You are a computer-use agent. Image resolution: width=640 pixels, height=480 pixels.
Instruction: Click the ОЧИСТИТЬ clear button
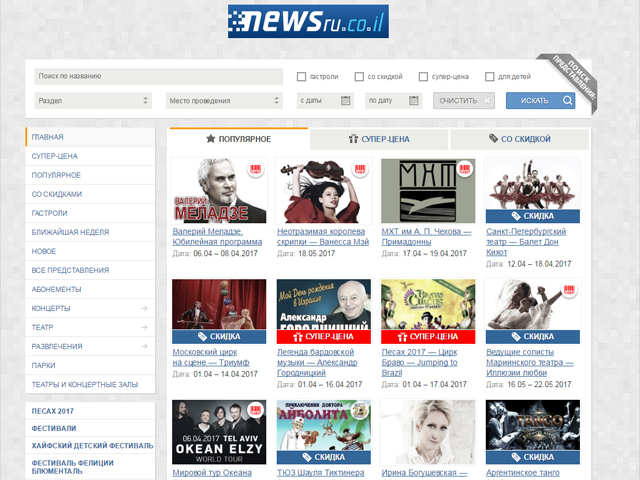coord(464,100)
